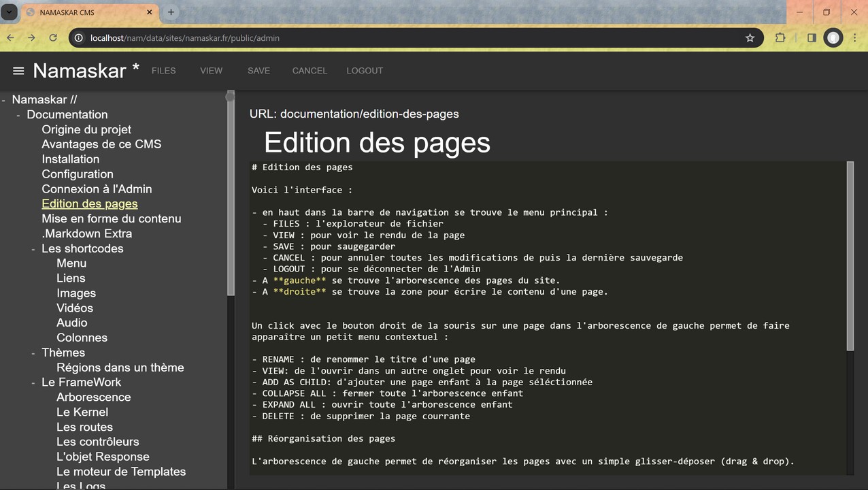Open the browser extensions puzzle icon
Viewport: 868px width, 490px height.
click(x=780, y=38)
